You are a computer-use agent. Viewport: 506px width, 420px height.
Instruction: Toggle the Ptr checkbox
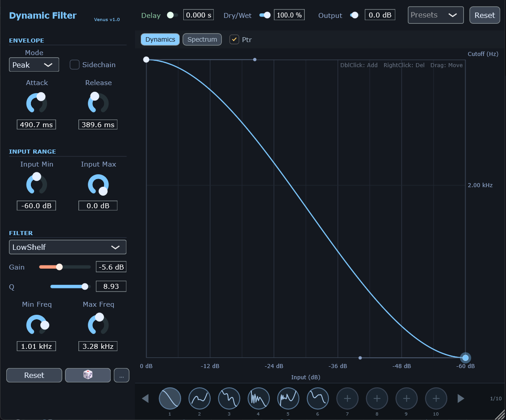234,39
